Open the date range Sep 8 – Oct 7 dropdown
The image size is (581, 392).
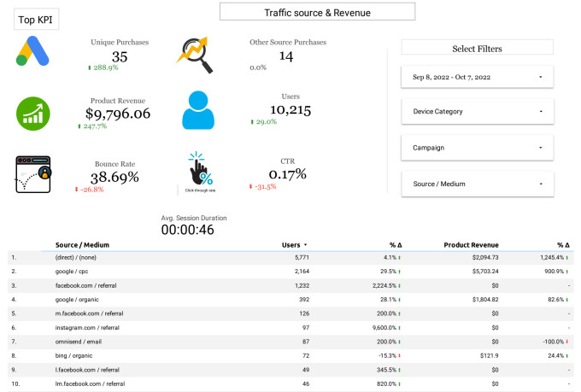tap(478, 77)
